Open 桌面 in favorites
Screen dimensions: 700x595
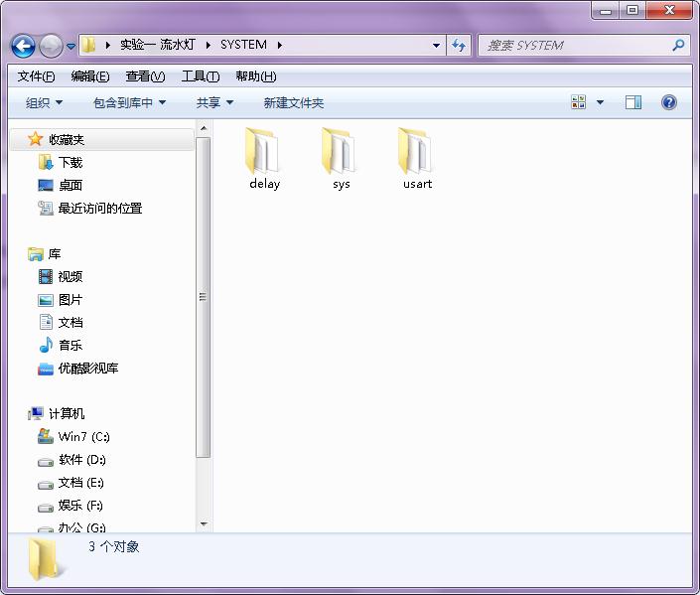[x=70, y=186]
